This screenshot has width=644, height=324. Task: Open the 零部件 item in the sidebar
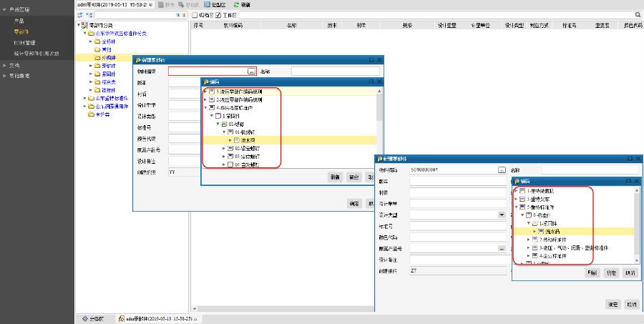pos(21,31)
